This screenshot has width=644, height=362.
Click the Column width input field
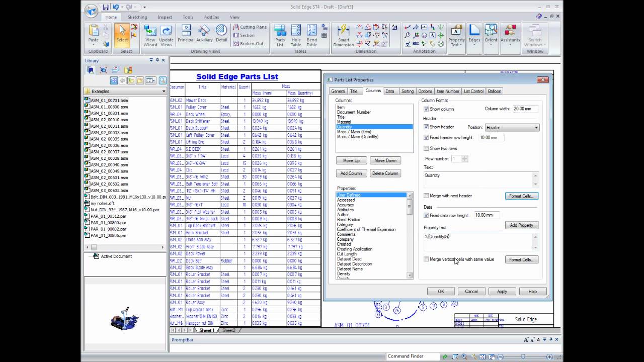tap(525, 109)
